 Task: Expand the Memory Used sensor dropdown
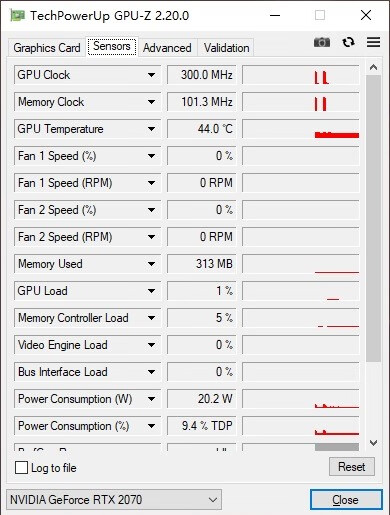click(x=151, y=264)
